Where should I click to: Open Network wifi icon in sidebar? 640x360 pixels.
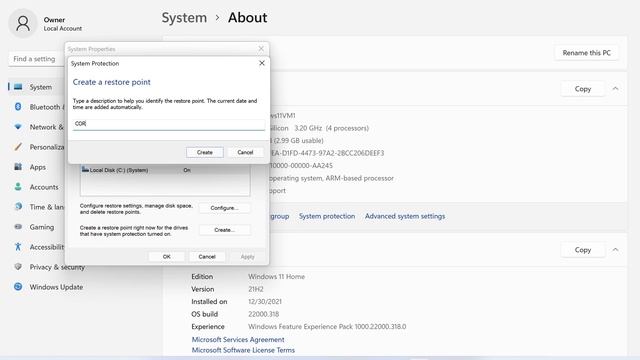pos(18,127)
